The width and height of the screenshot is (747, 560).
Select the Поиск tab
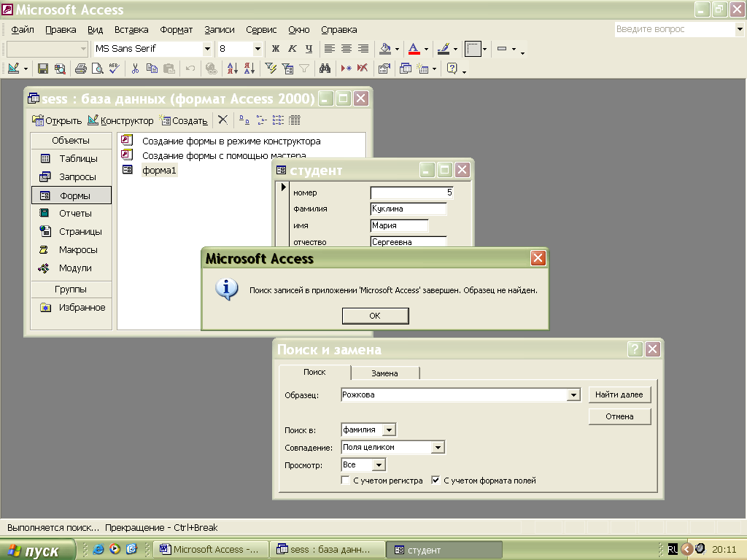coord(314,372)
